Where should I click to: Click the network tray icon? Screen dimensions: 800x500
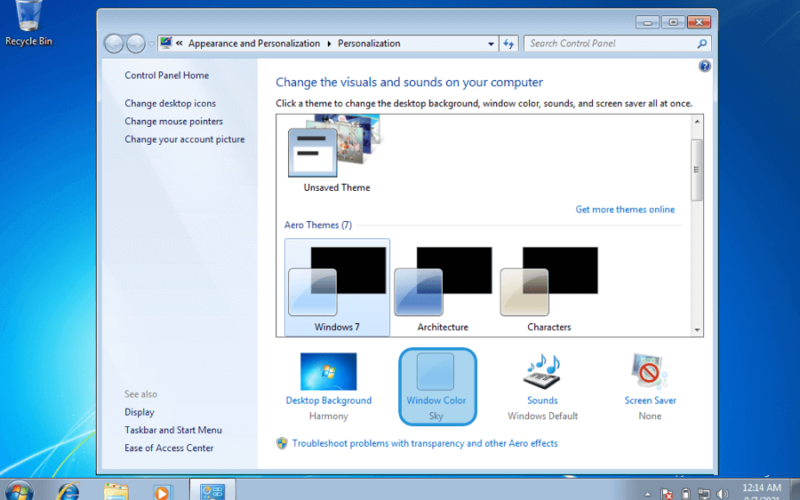click(x=704, y=494)
